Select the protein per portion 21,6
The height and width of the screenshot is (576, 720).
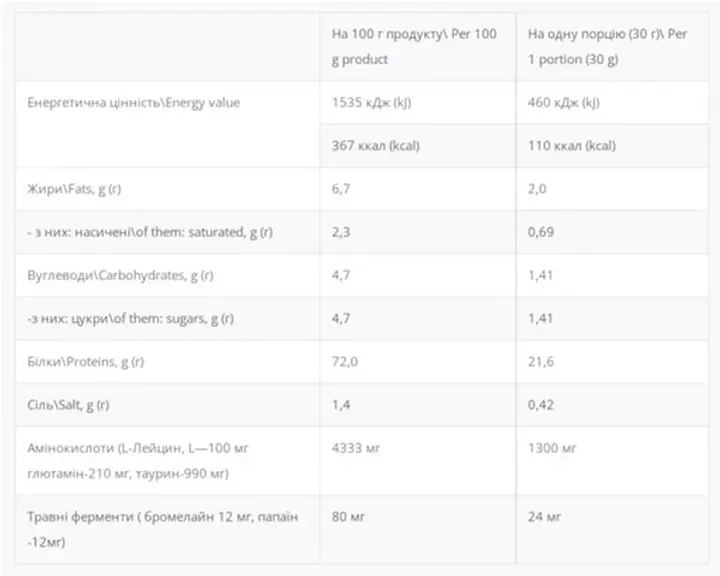tap(540, 361)
